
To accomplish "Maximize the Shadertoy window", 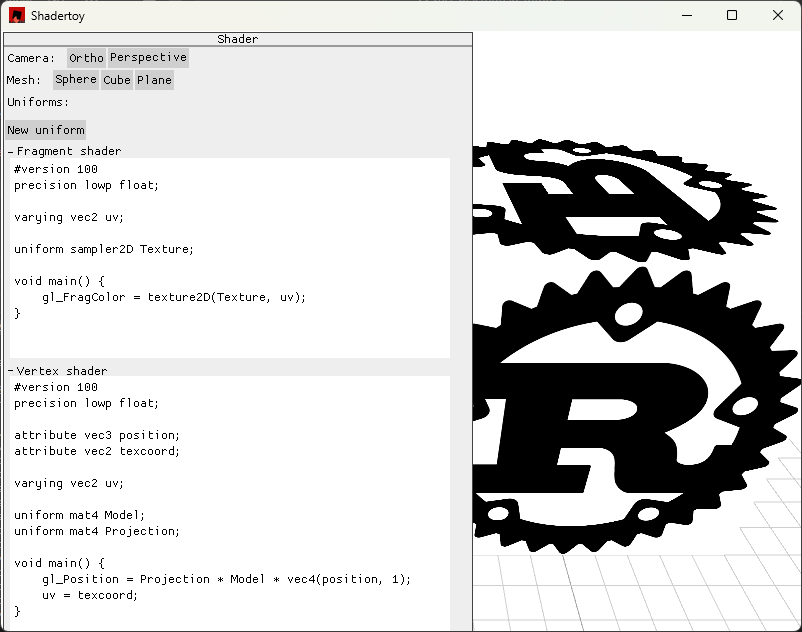I will tap(732, 15).
